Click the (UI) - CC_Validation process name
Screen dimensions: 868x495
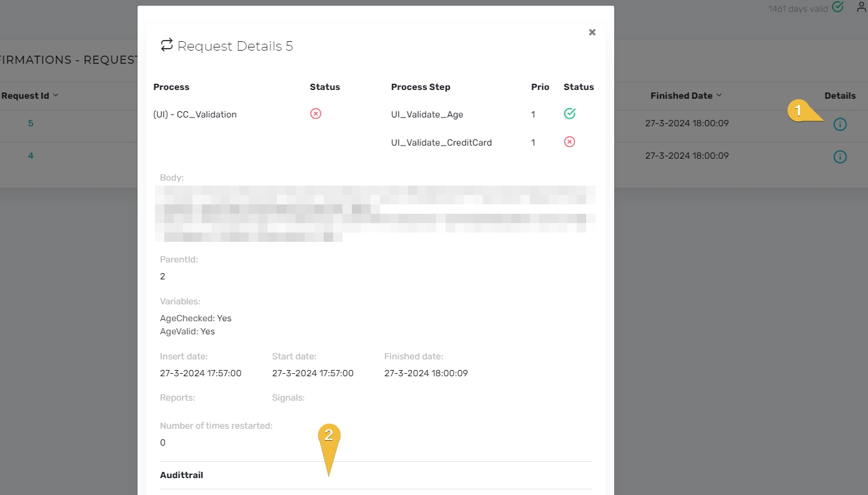(195, 114)
